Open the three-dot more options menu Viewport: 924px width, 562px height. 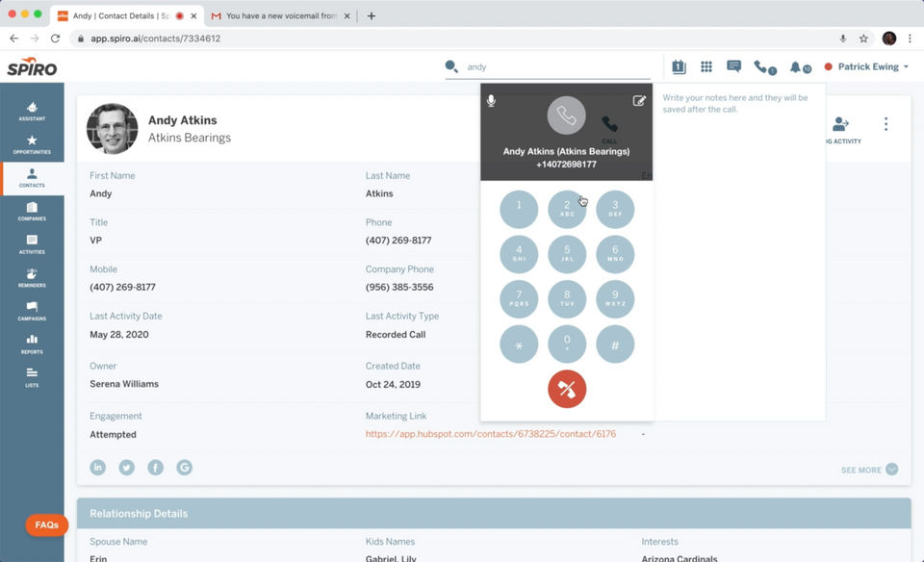(x=885, y=124)
